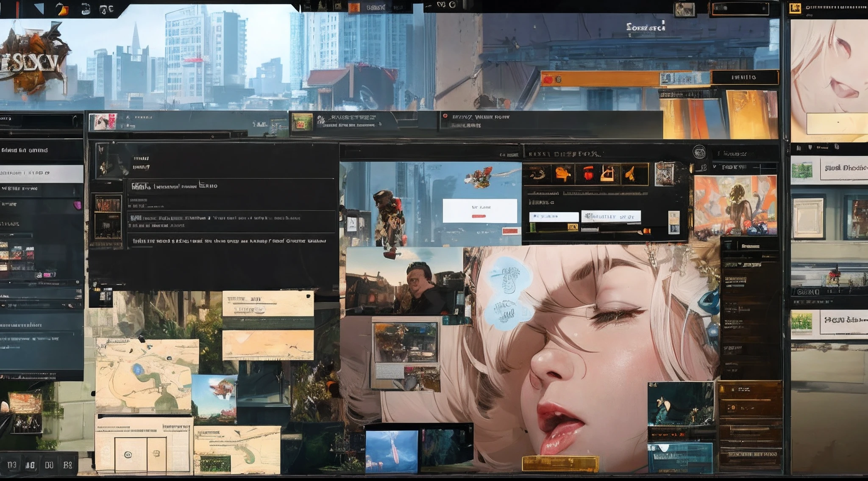Click the orange square icon in top center bar

[354, 7]
